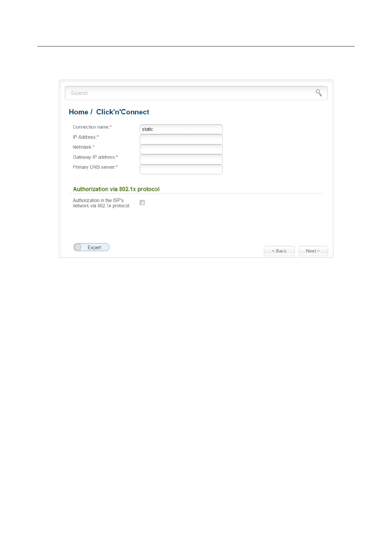Click the IP Address input field
Viewport: 392px width, 555px height.
tap(181, 139)
